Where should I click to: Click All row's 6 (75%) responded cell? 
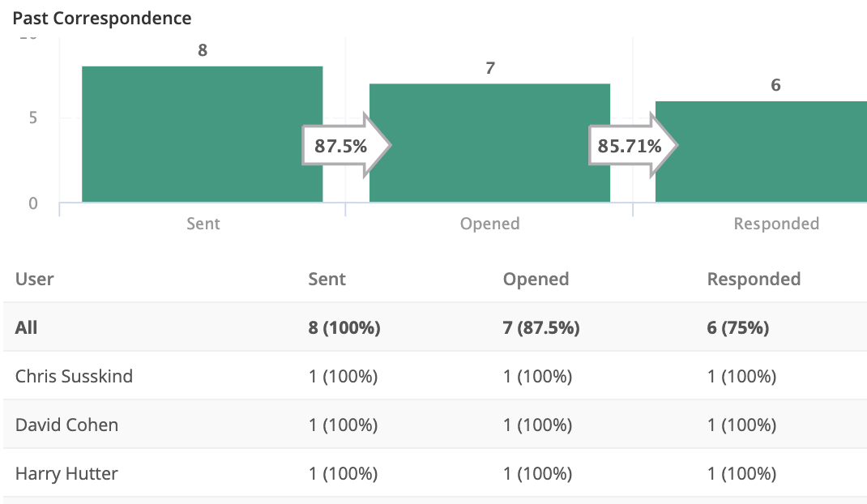pos(737,327)
